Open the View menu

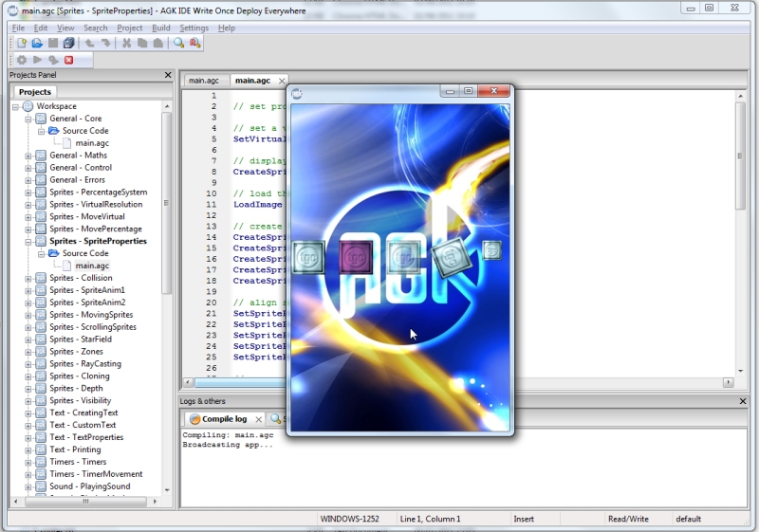65,28
